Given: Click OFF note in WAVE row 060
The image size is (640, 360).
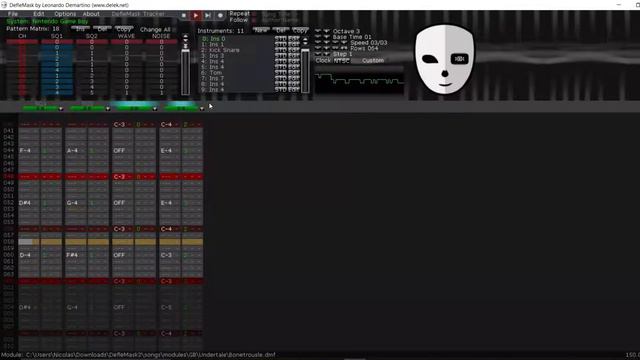Looking at the screenshot, I should 119,255.
